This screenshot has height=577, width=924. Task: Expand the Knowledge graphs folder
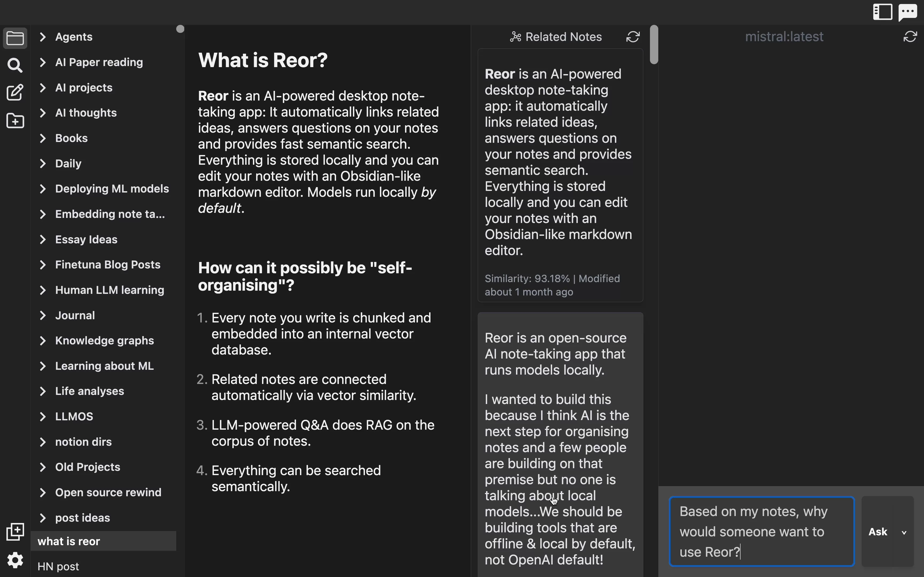[x=43, y=340]
